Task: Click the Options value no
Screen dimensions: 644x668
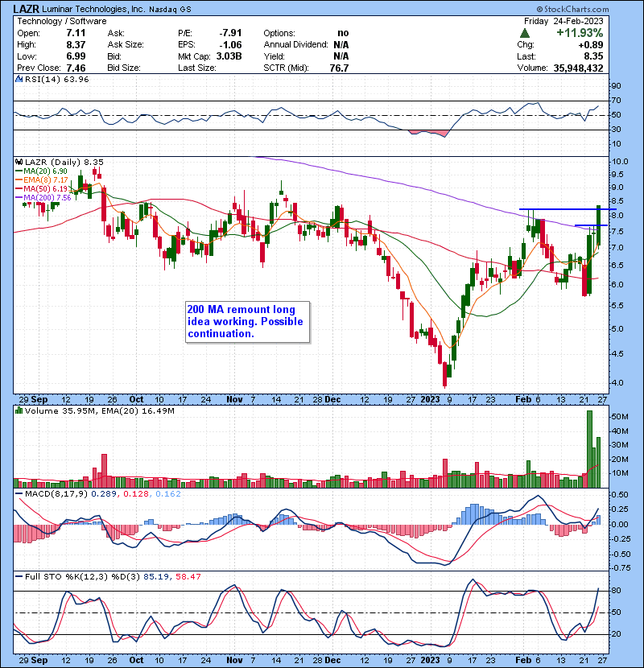Action: (x=343, y=33)
